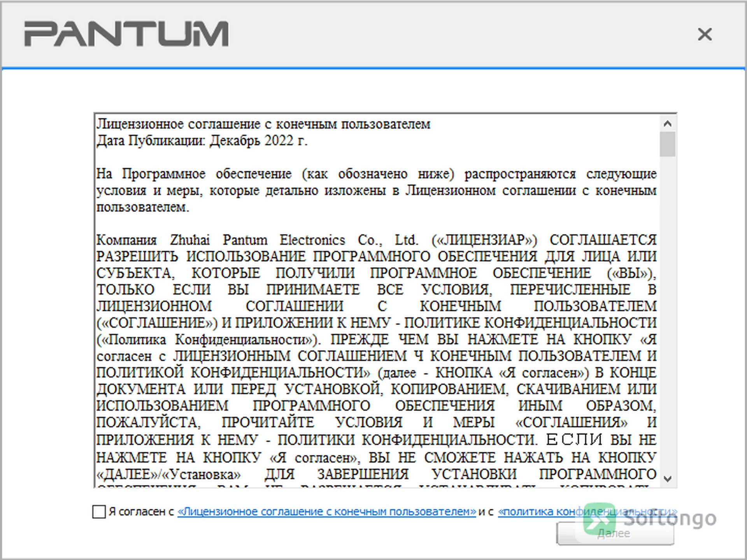Image resolution: width=747 pixels, height=560 pixels.
Task: Click the license text scroll-down arrow
Action: click(668, 479)
